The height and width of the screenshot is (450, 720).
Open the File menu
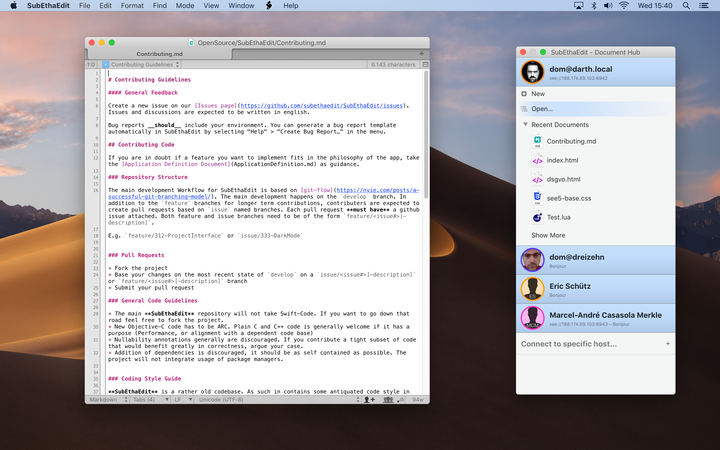pos(84,6)
